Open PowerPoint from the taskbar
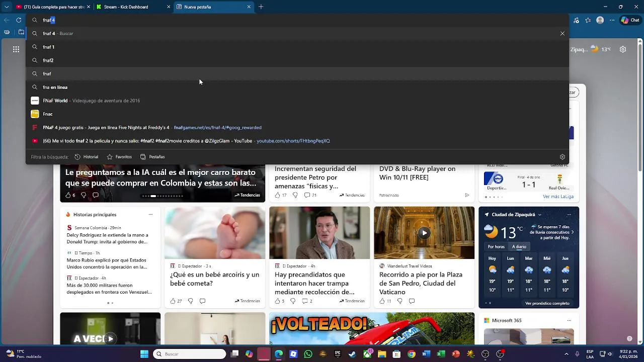644x362 pixels. point(456,354)
